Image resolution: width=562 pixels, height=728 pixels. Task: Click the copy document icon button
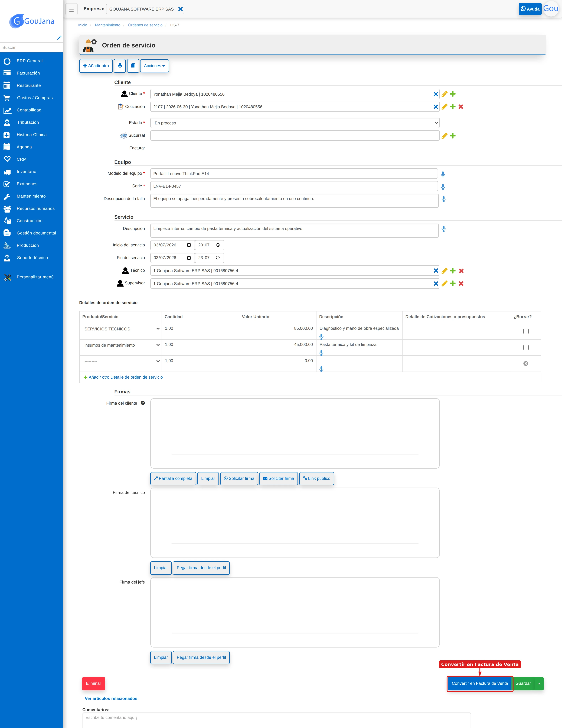pos(133,66)
